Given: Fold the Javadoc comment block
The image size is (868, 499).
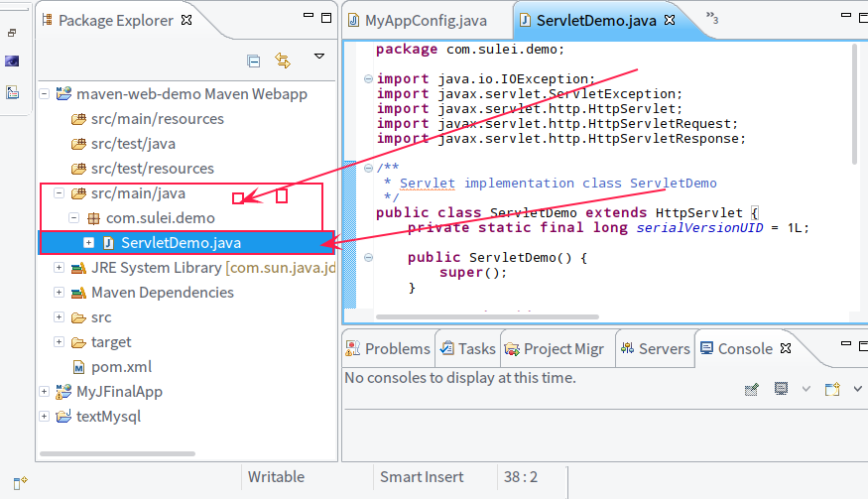Looking at the screenshot, I should 368,168.
